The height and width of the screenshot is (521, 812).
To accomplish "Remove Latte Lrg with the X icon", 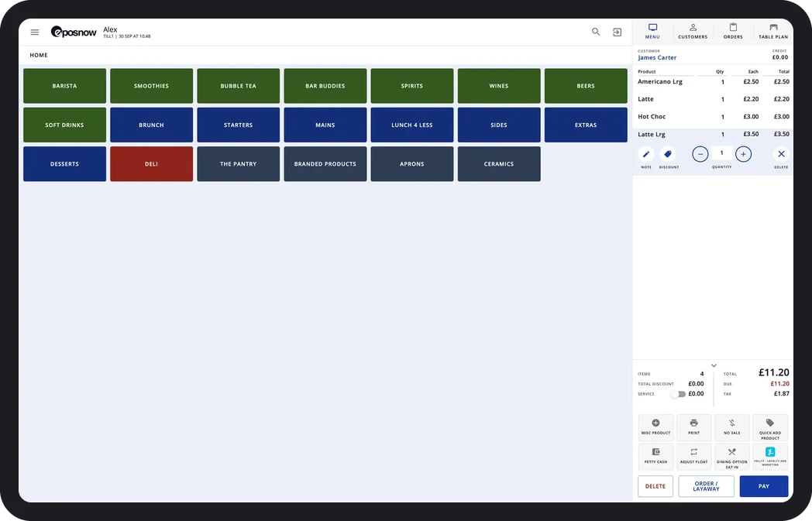I will [781, 154].
